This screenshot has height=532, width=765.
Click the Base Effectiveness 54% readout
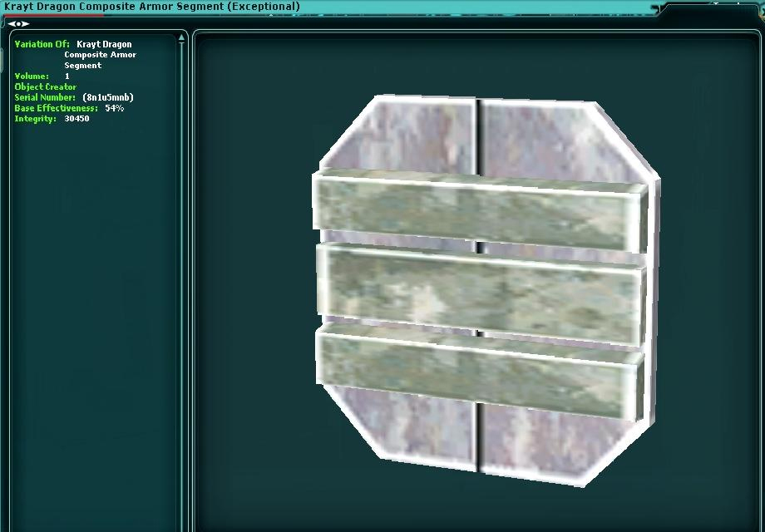coord(113,107)
